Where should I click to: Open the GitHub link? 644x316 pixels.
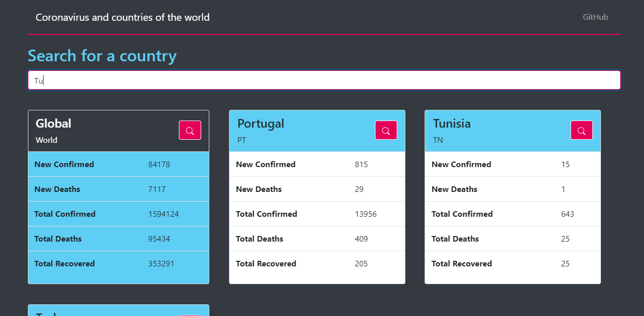(x=595, y=17)
